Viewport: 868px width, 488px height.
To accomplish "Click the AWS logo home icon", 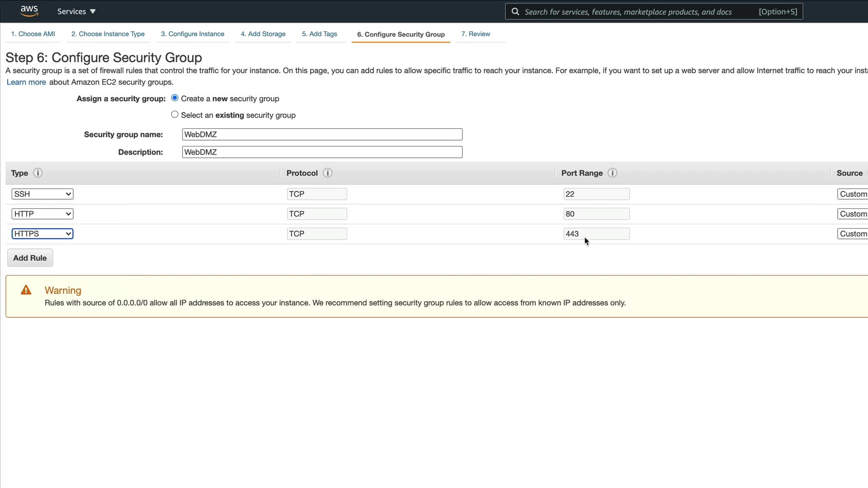I will pos(29,11).
